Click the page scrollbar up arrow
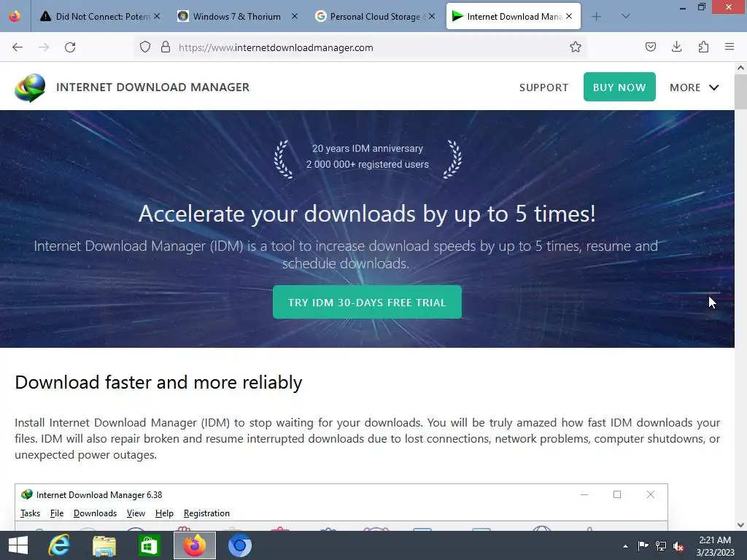Screen dimensions: 747x560 [x=741, y=68]
